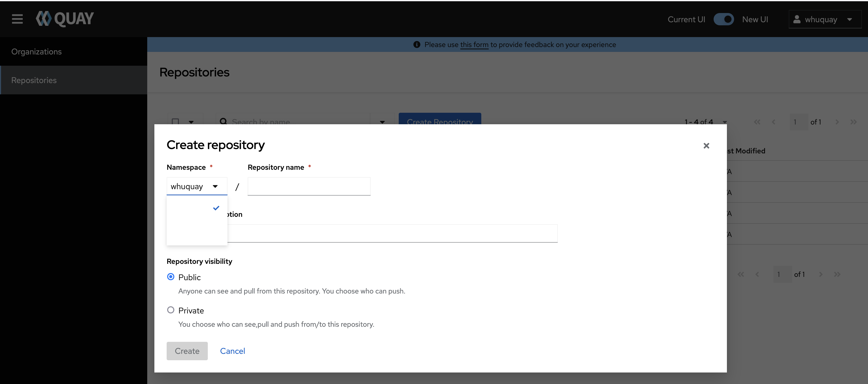Viewport: 868px width, 384px height.
Task: Close the Create repository dialog
Action: click(x=706, y=146)
